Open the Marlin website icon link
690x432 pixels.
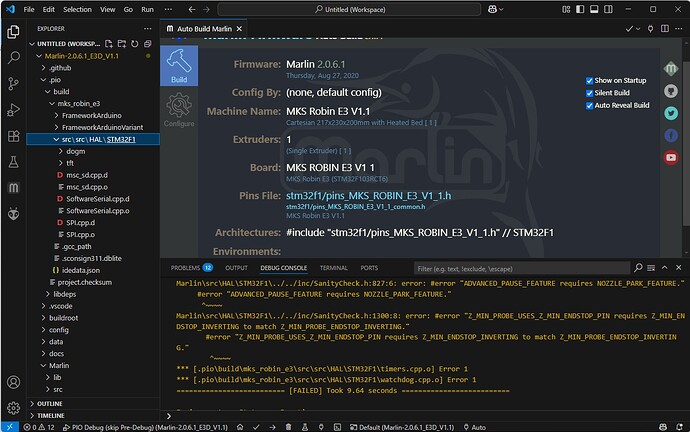671,69
